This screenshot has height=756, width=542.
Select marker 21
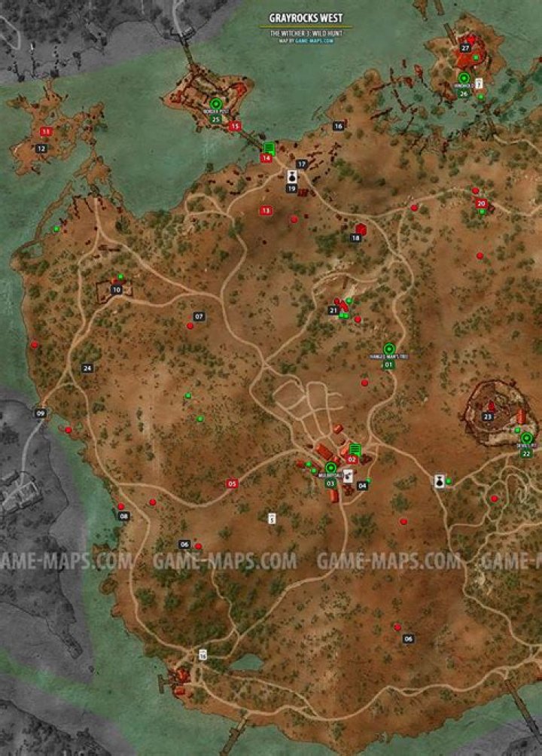[x=333, y=310]
